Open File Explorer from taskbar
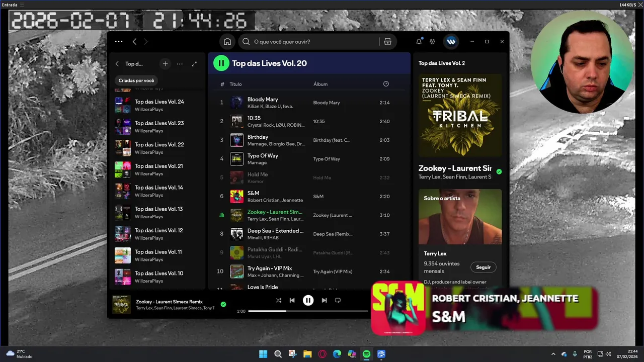The image size is (644, 362). tap(307, 354)
